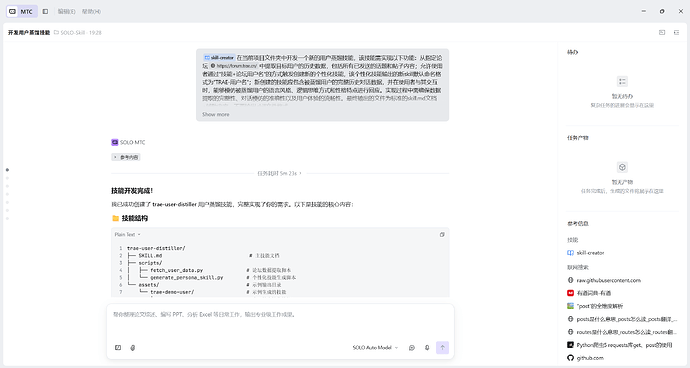
Task: Click fetch_user_data.py in code block
Action: tap(176, 270)
